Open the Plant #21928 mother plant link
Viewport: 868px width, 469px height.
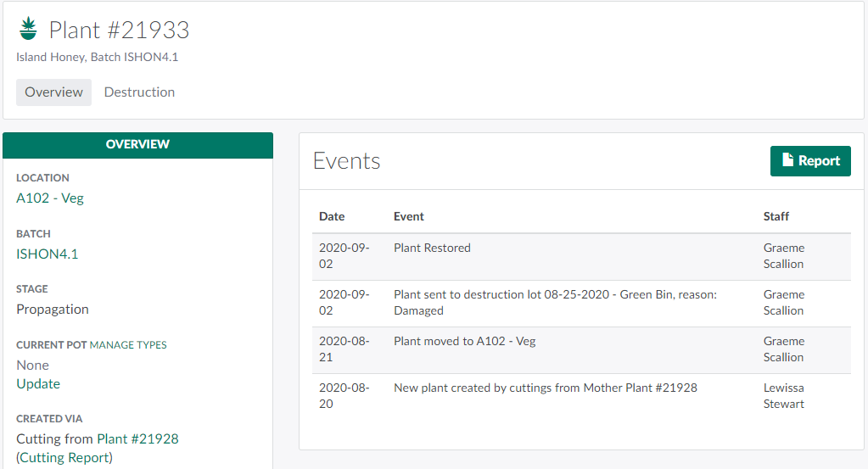137,438
